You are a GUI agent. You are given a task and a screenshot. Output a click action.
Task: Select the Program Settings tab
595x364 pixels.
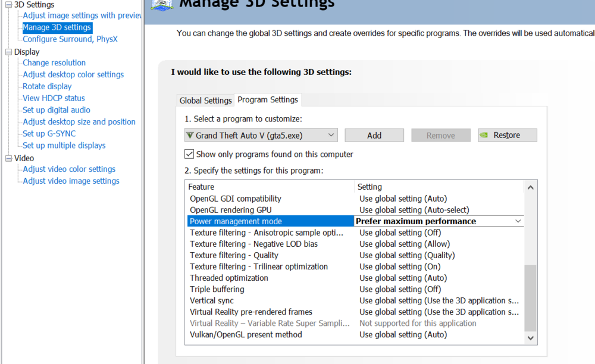point(268,99)
